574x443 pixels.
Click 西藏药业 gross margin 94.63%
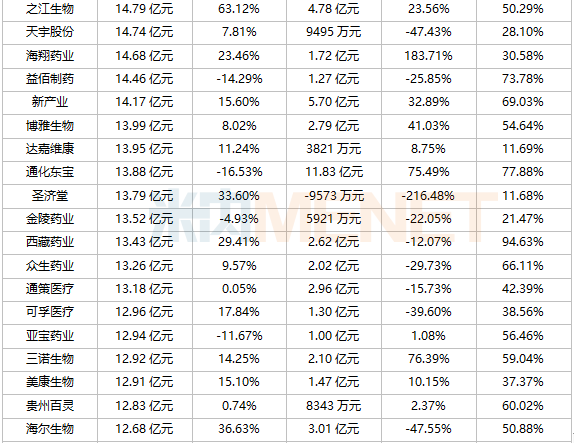click(523, 242)
